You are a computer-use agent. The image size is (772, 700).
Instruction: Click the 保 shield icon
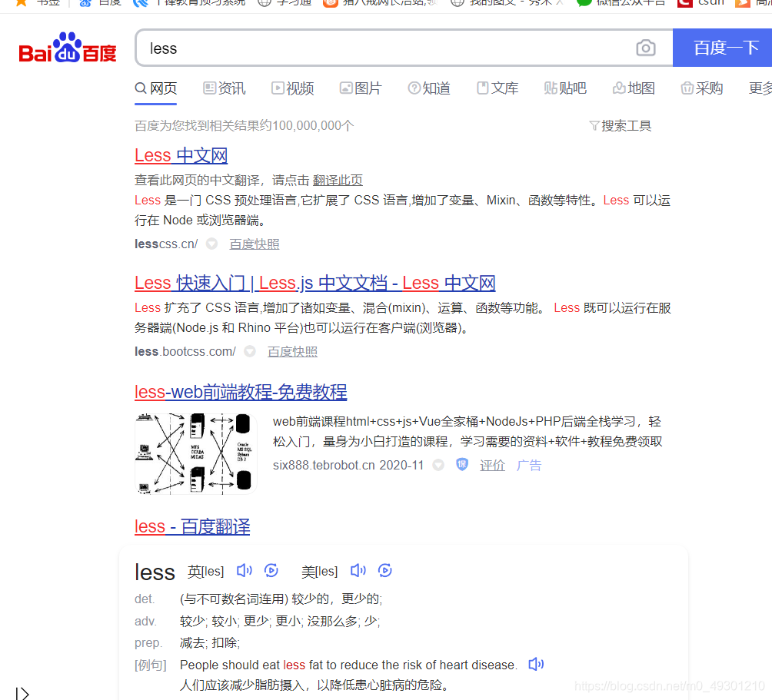[x=462, y=464]
